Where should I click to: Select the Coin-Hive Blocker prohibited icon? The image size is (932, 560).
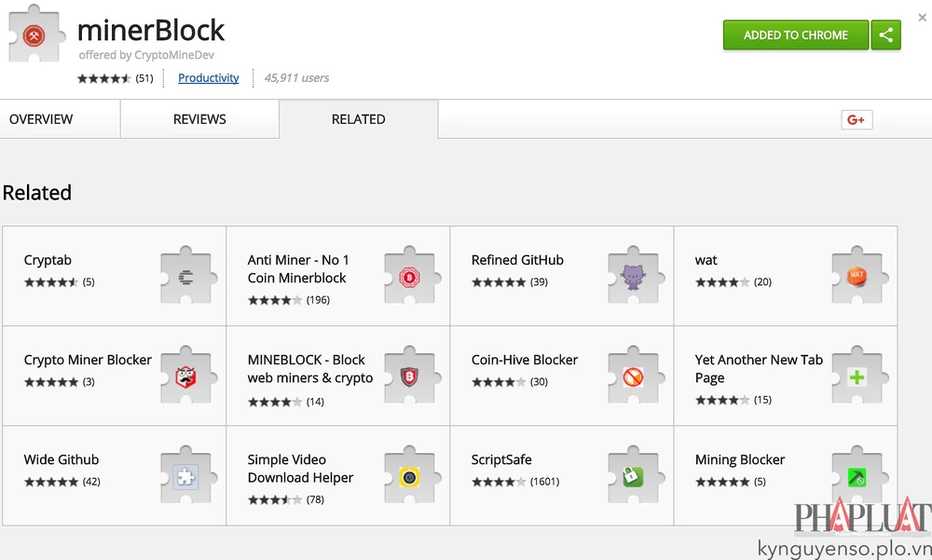click(634, 376)
